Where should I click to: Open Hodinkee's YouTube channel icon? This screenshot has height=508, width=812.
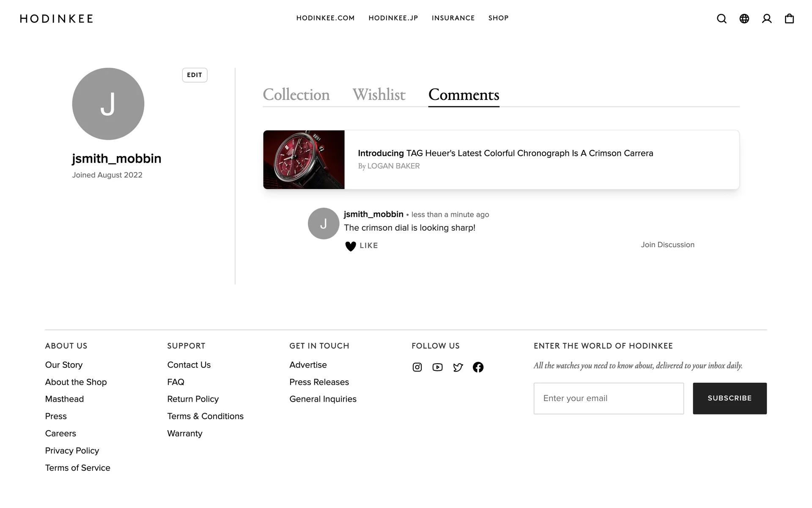pyautogui.click(x=437, y=367)
